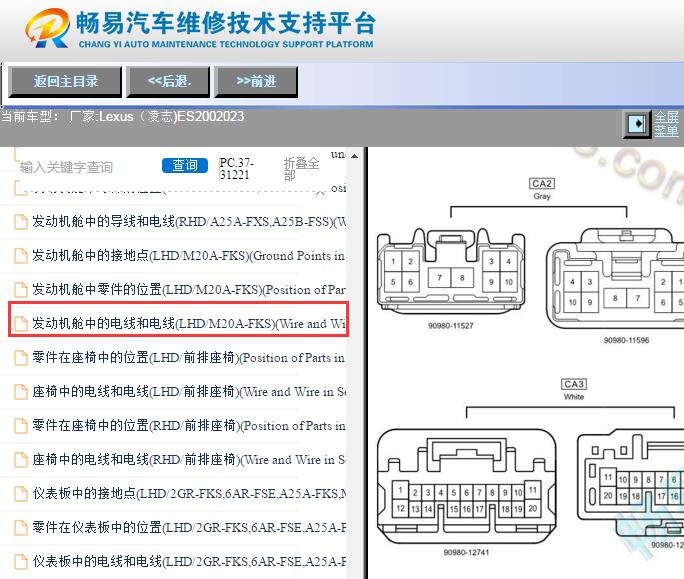Toggle full-screen menu arrow icon
684x579 pixels.
point(636,124)
